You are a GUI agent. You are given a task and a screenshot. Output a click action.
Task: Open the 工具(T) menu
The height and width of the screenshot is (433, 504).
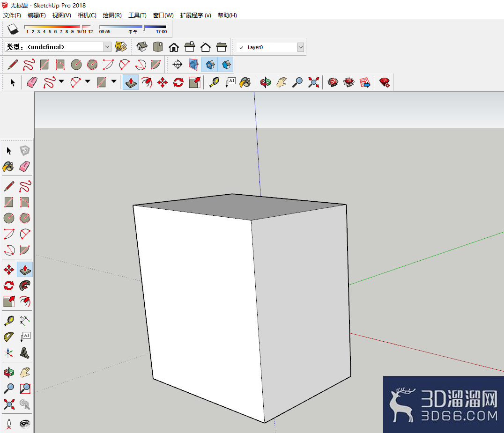pos(137,15)
